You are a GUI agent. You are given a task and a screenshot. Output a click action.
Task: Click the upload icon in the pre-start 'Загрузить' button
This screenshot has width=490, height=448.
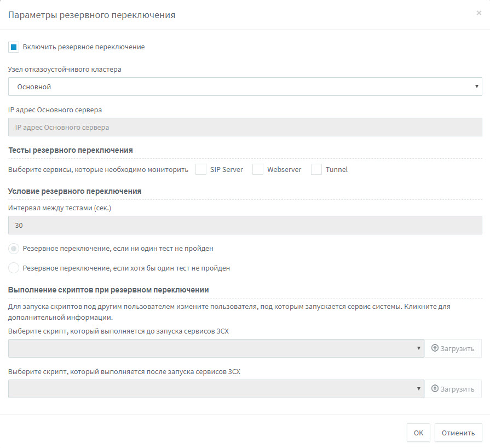pos(435,348)
